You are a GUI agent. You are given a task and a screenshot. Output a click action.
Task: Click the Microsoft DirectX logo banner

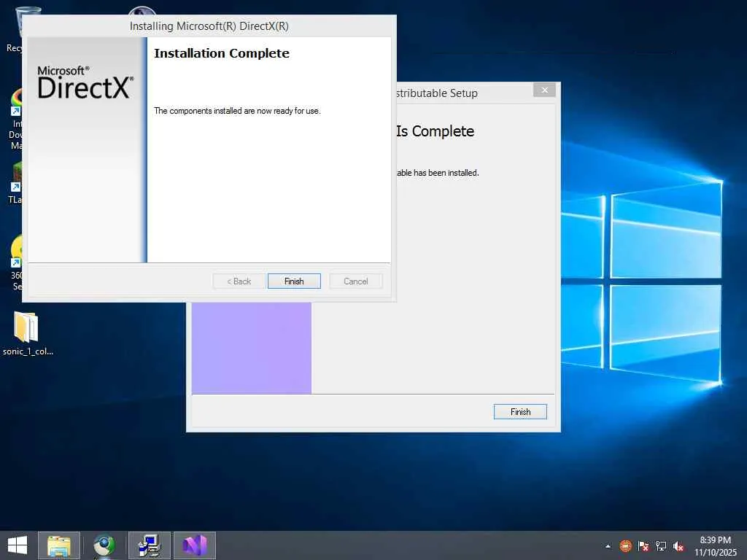tap(85, 83)
